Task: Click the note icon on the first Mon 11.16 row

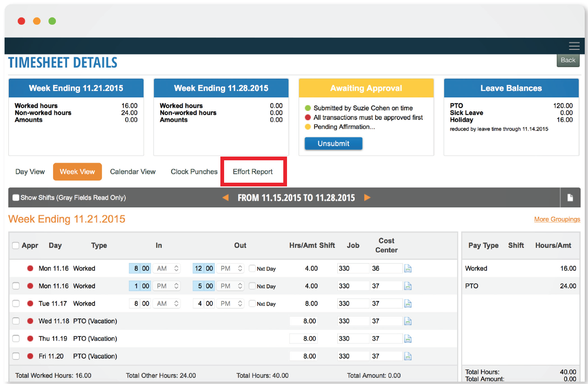Action: [408, 268]
